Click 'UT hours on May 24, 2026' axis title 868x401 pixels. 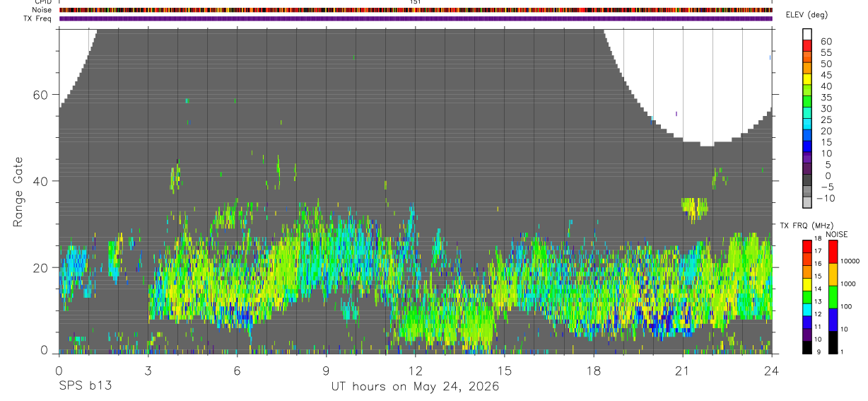pos(416,387)
